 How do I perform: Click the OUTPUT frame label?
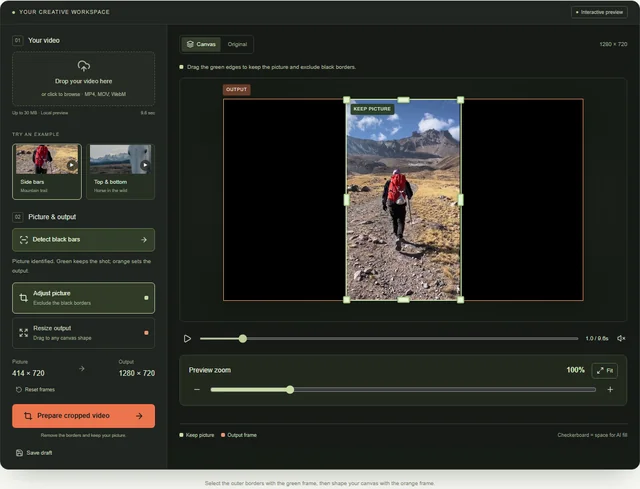(237, 89)
